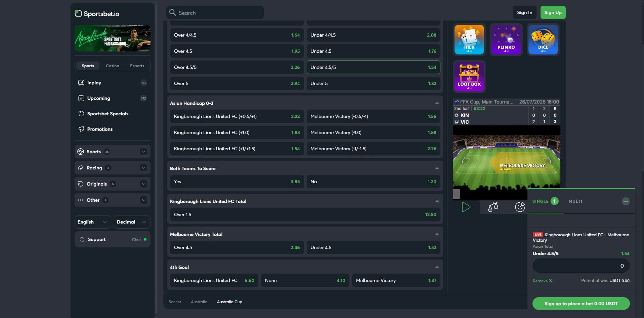Click the Other three-dots icon

[81, 200]
